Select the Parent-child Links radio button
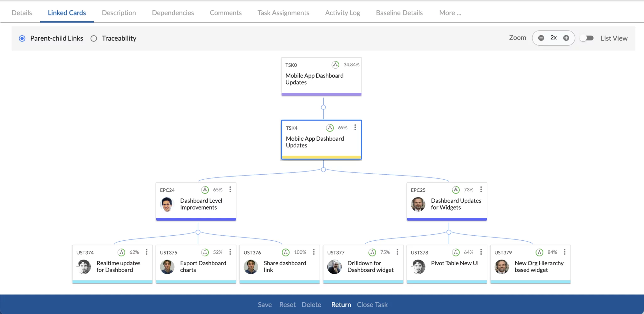The image size is (644, 314). coord(22,38)
